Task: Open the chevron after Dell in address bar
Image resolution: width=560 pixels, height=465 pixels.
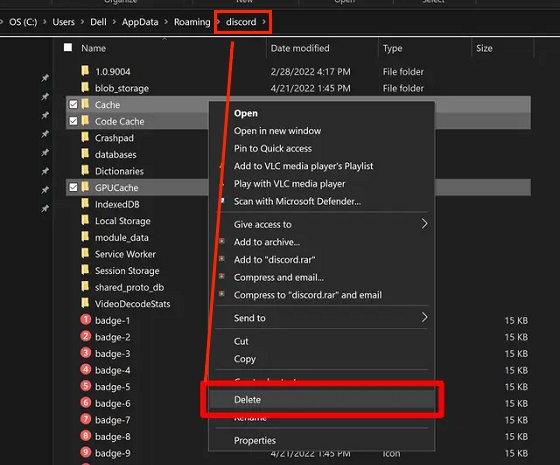Action: pyautogui.click(x=114, y=22)
